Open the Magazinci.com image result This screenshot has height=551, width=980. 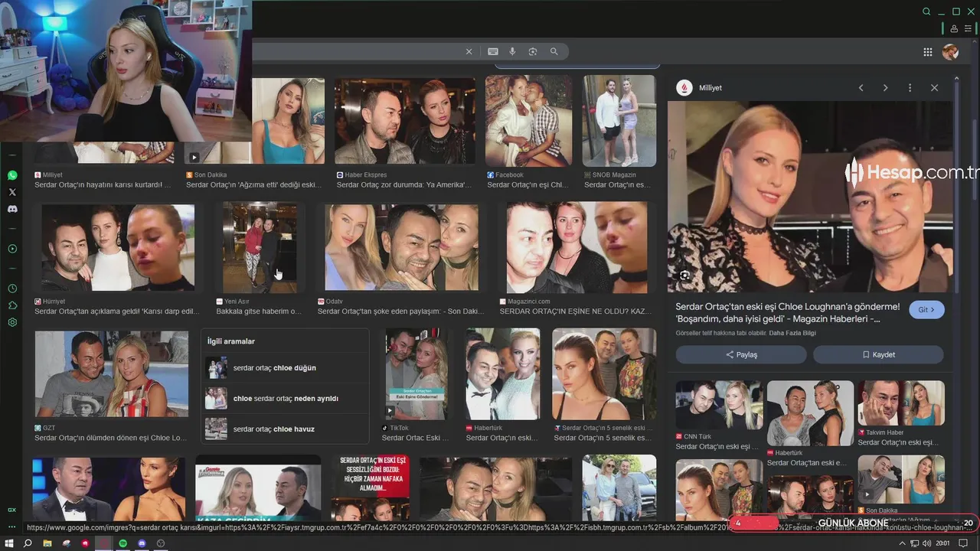click(x=577, y=247)
